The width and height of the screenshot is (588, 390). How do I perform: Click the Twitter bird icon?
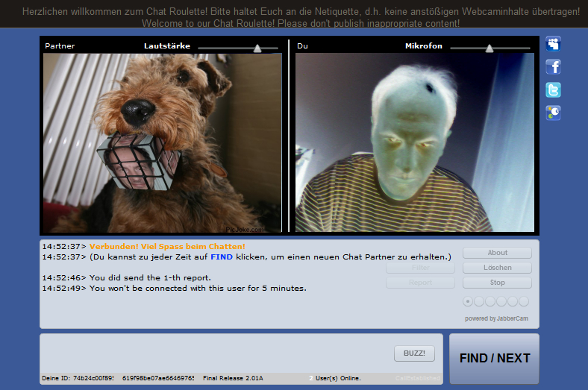click(553, 90)
